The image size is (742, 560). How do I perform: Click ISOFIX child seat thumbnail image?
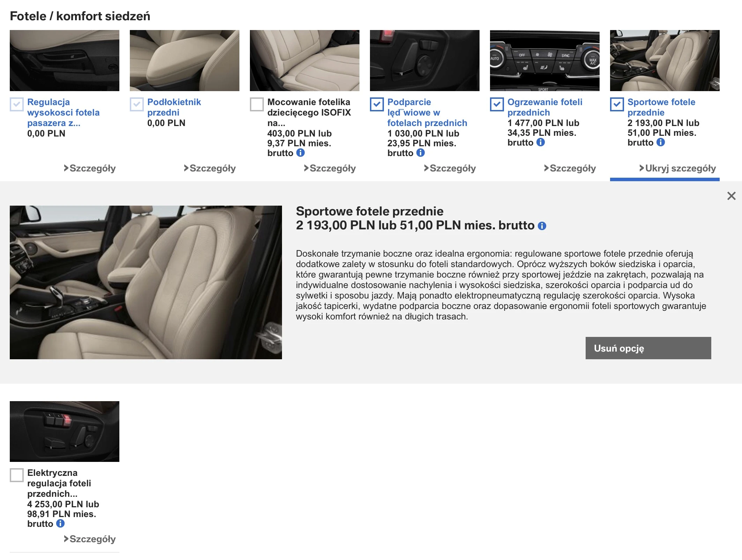tap(305, 60)
